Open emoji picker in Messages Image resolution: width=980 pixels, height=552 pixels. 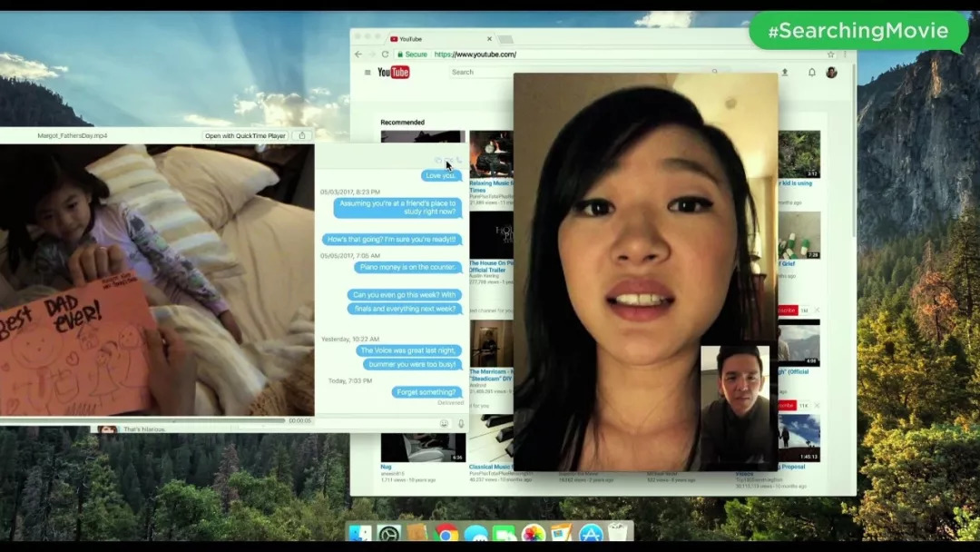click(445, 424)
